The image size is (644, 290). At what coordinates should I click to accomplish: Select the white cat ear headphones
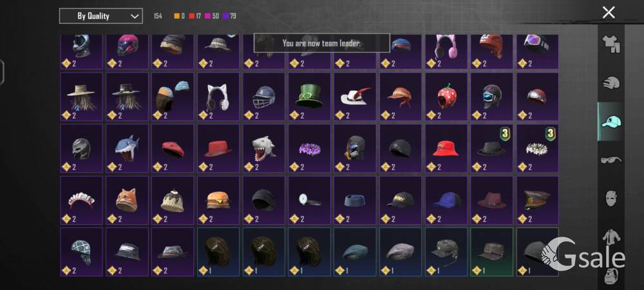(218, 97)
